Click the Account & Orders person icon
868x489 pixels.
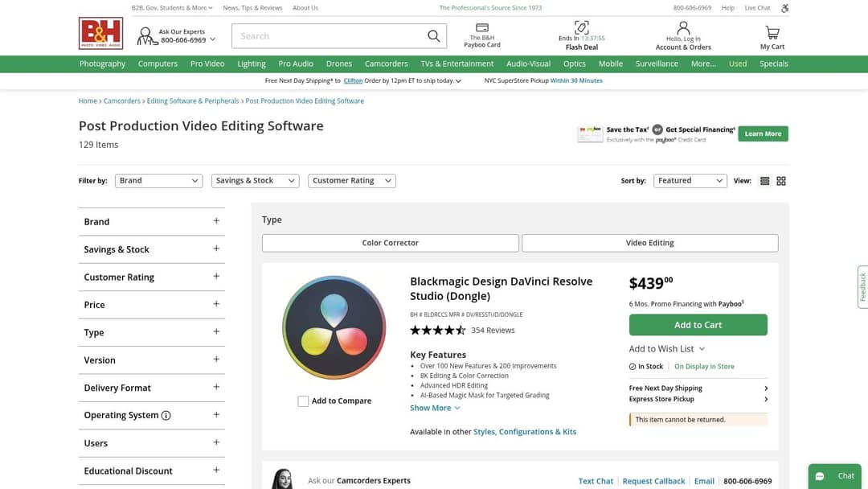pos(684,27)
